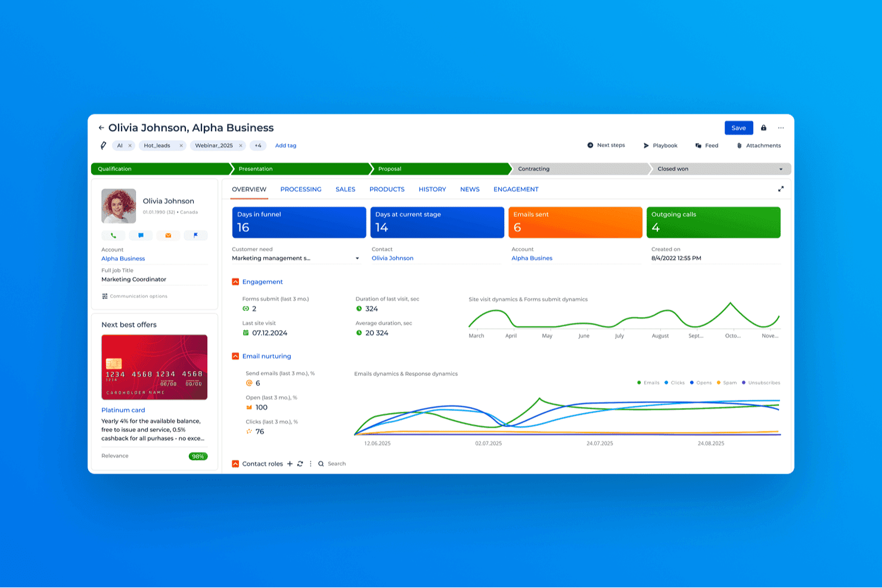Viewport: 882px width, 588px height.
Task: Open the three-dots more actions menu
Action: pos(781,127)
